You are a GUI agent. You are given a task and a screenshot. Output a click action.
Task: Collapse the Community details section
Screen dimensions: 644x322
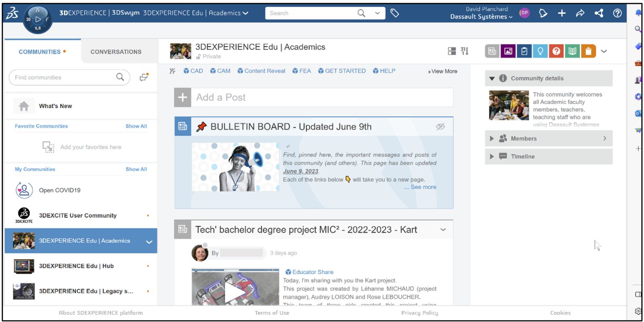[x=548, y=78]
